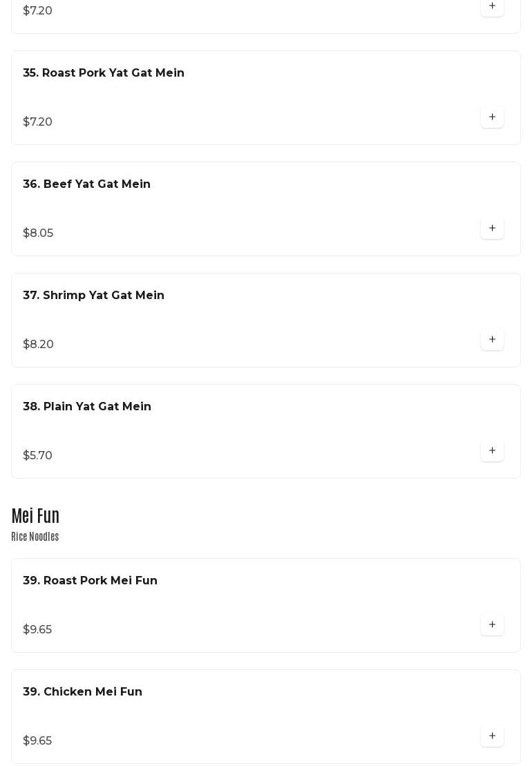This screenshot has height=766, width=532.
Task: Select the 39. Chicken Mei Fun title
Action: pos(82,692)
